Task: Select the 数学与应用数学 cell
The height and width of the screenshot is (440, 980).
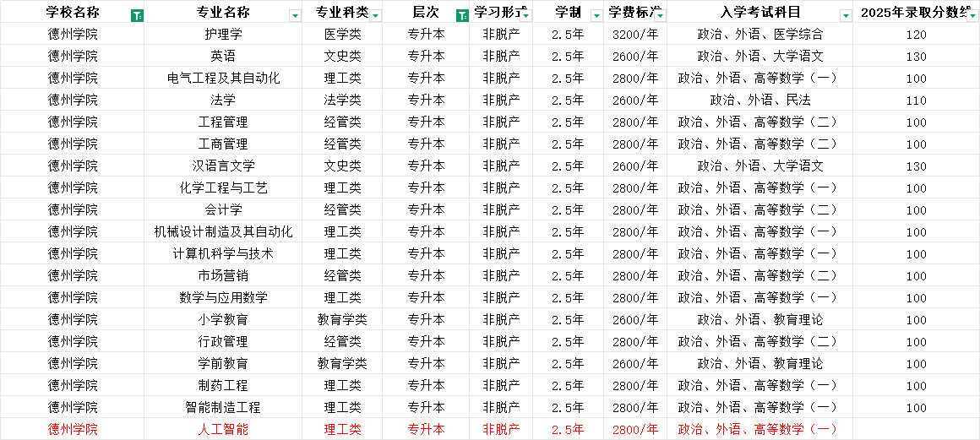Action: click(x=223, y=298)
